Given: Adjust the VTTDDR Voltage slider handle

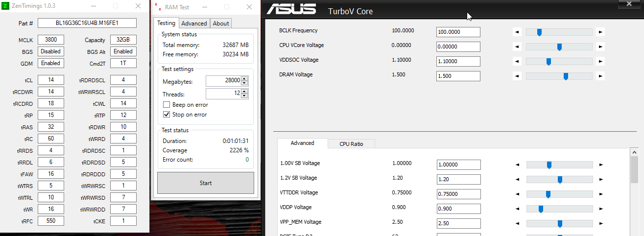Looking at the screenshot, I should point(548,194).
